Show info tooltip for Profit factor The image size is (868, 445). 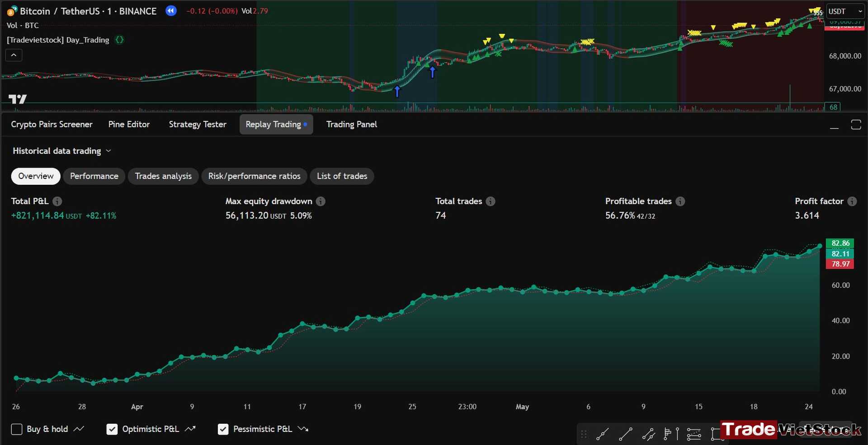pyautogui.click(x=852, y=201)
